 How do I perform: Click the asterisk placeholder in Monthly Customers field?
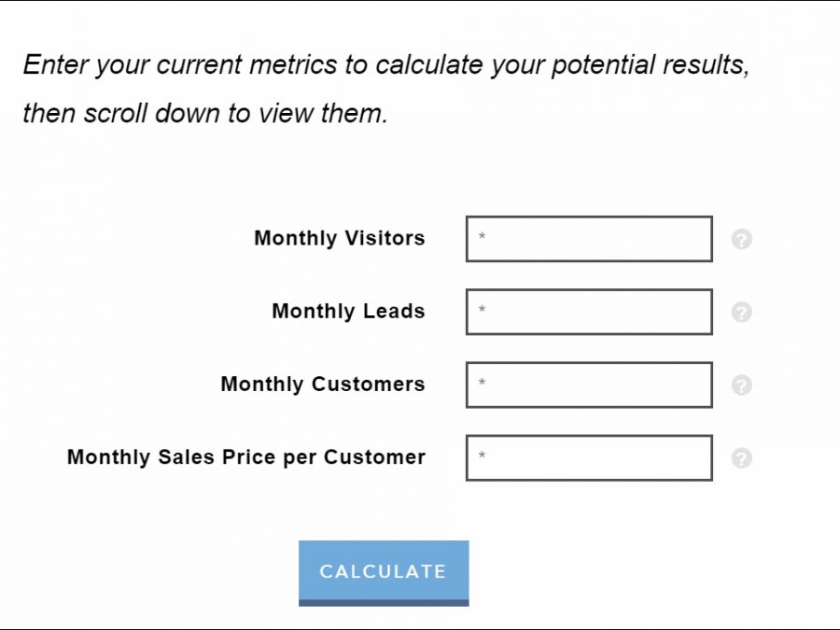tap(482, 384)
